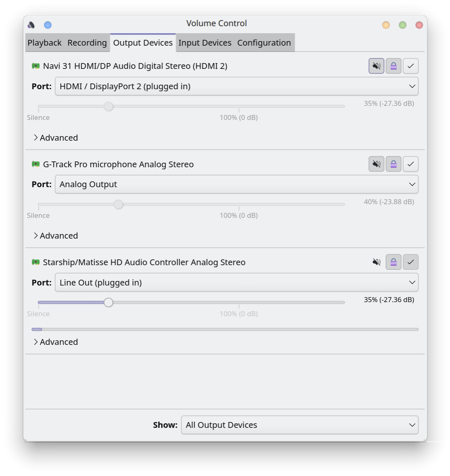Expand Advanced section under Starship/Matisse
450x476 pixels.
[56, 342]
